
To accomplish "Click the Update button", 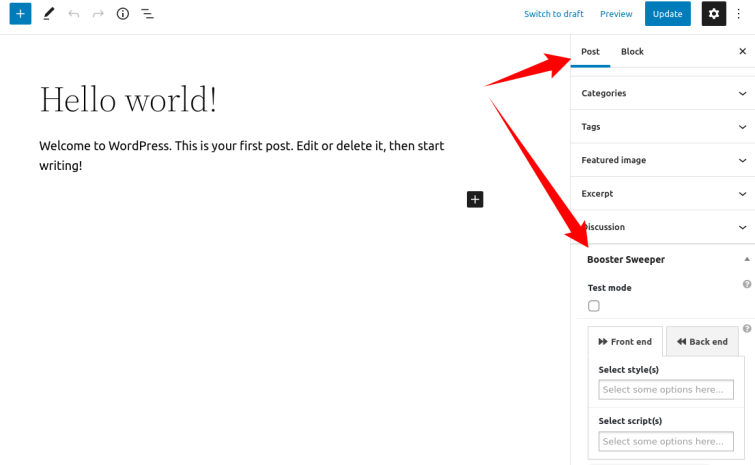I will coord(667,13).
